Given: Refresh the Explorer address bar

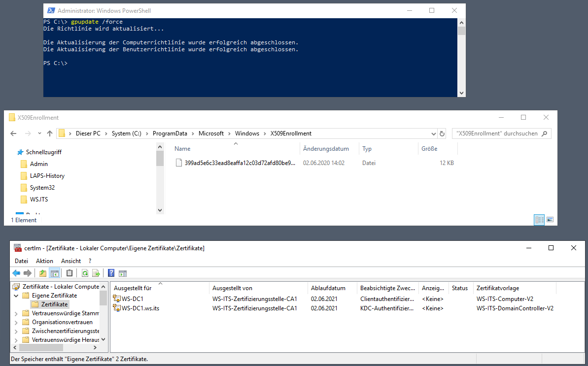Looking at the screenshot, I should click(x=442, y=133).
